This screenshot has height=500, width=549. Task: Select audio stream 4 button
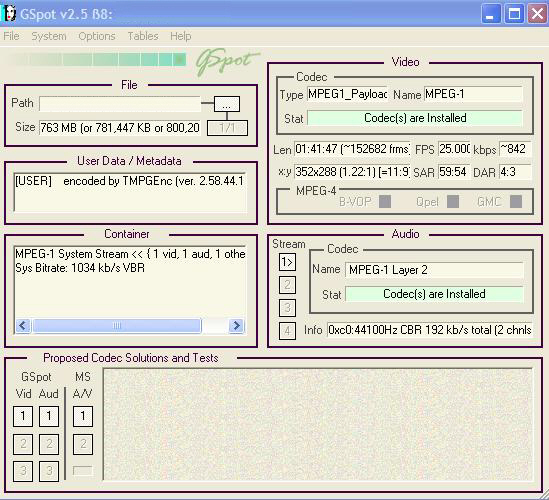(287, 331)
